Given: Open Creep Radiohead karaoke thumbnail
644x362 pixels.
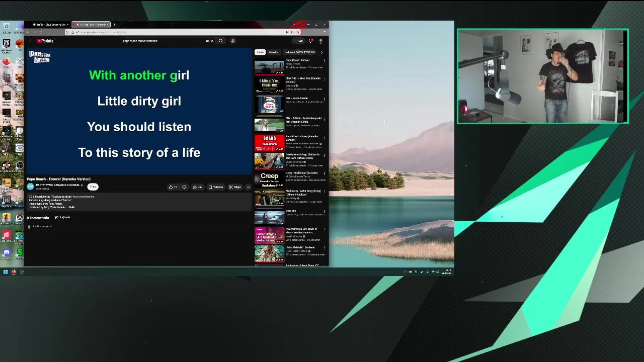Looking at the screenshot, I should [x=269, y=179].
